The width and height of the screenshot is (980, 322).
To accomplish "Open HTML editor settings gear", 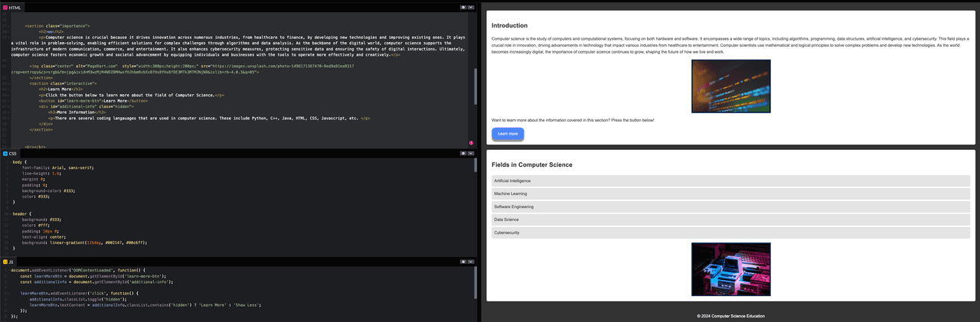I will pos(463,7).
